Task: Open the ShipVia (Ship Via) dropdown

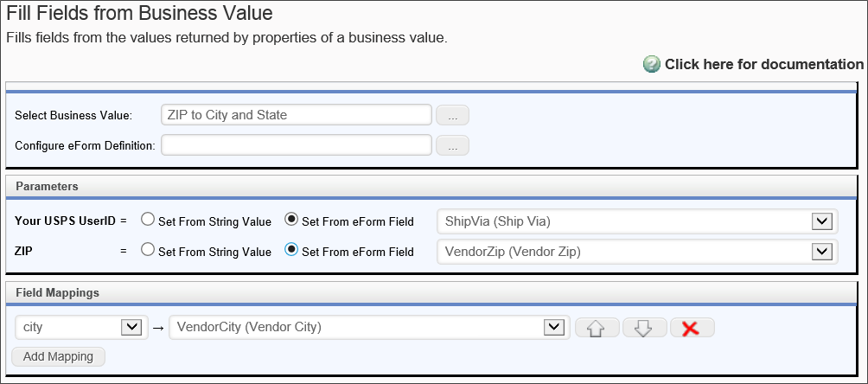Action: click(x=821, y=221)
